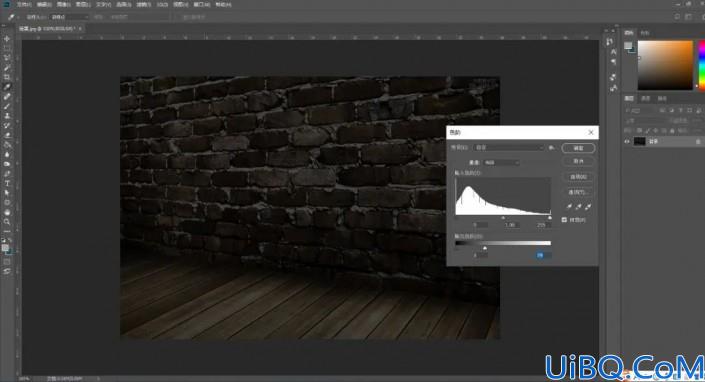This screenshot has height=382, width=705.
Task: Select the Path Selection tool
Action: pos(7,193)
